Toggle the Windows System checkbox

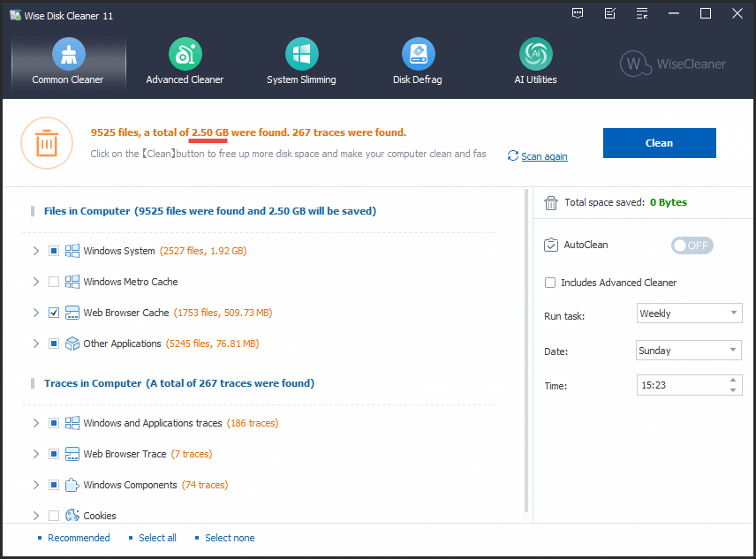54,251
